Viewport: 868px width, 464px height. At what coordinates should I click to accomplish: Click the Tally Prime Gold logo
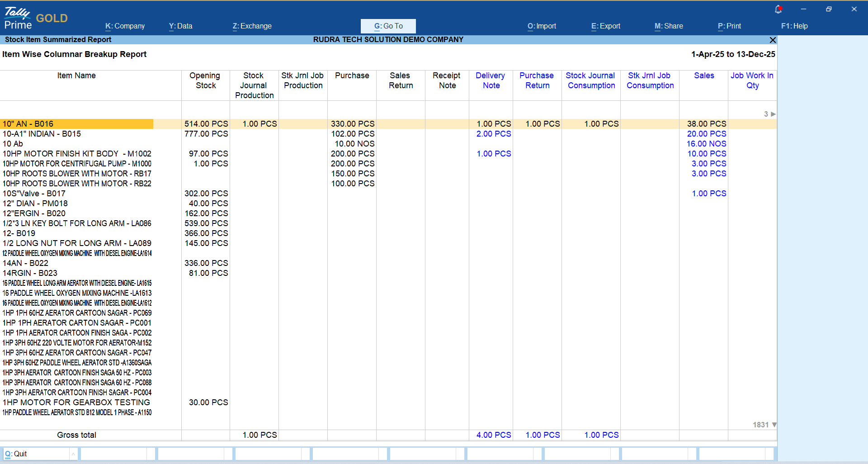point(36,18)
